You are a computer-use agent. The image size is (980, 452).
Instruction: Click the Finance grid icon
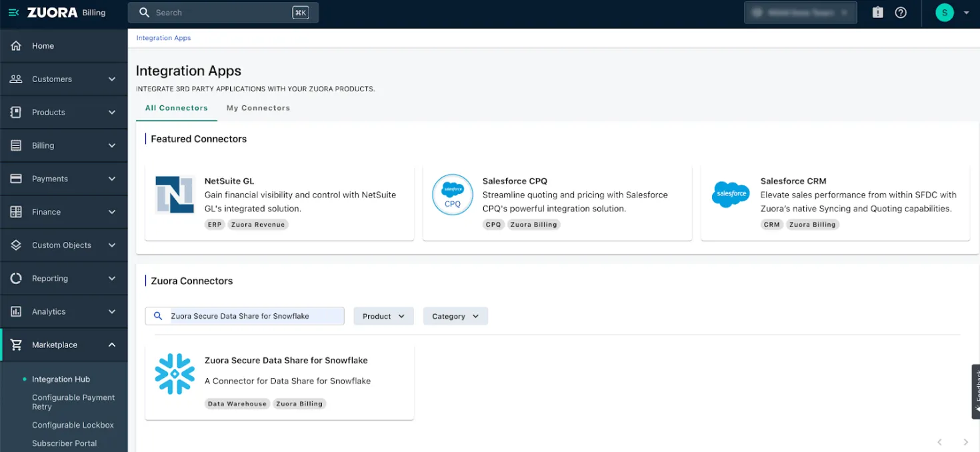coord(16,212)
